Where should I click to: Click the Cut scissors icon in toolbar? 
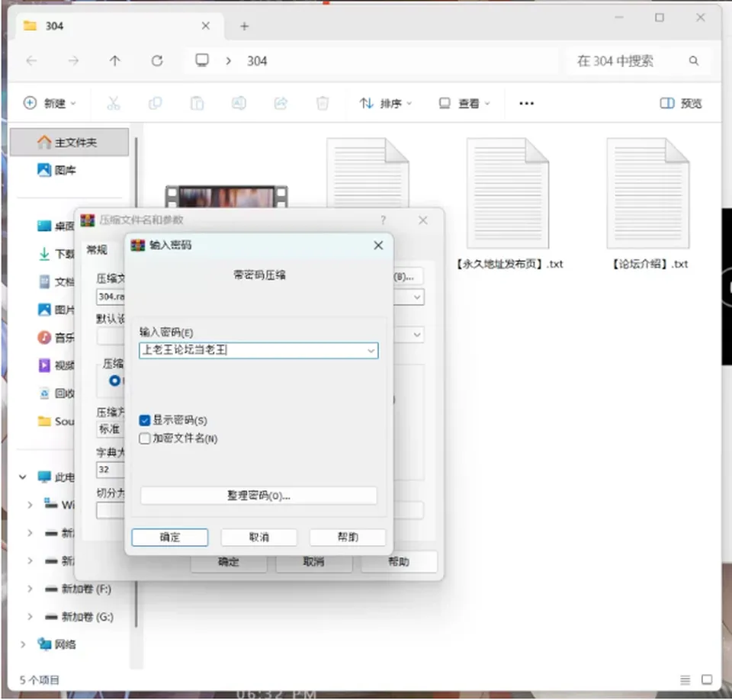coord(114,103)
